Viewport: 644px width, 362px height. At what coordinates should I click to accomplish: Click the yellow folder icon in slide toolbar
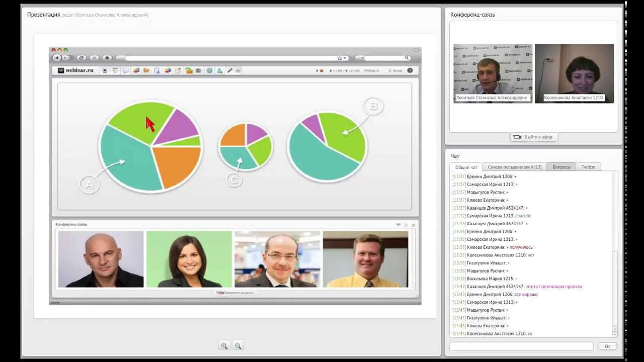146,70
